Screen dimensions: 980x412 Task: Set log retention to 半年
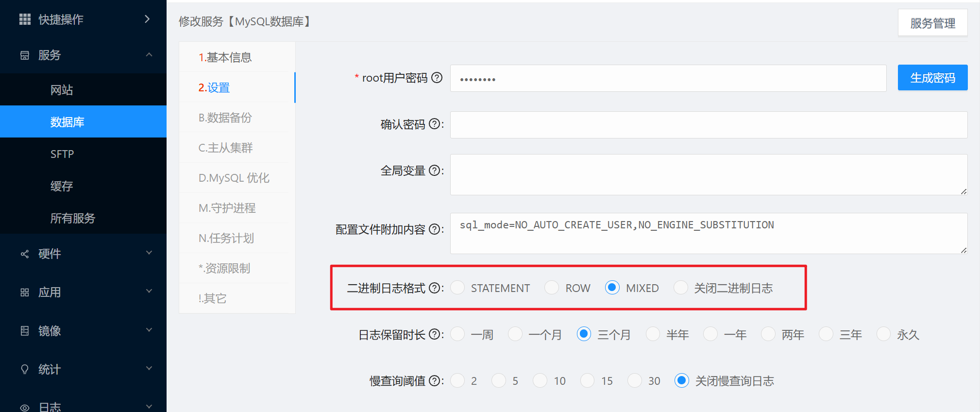click(653, 334)
